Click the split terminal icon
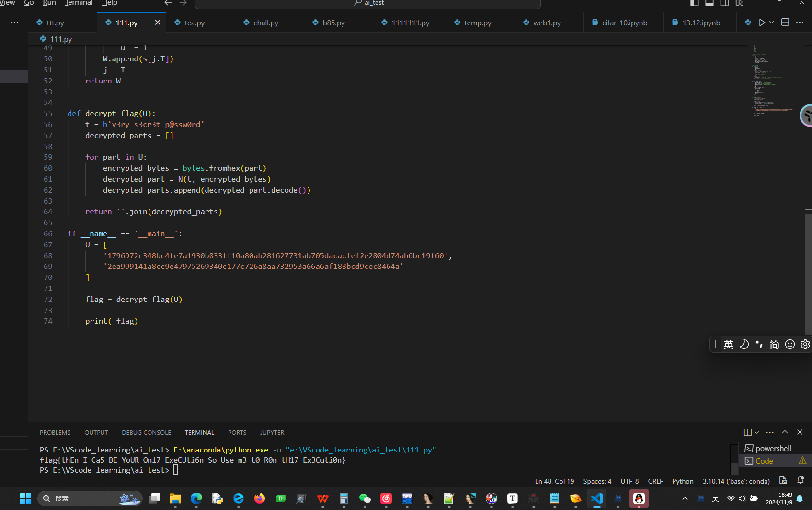Viewport: 812px width, 510px height. 747,432
